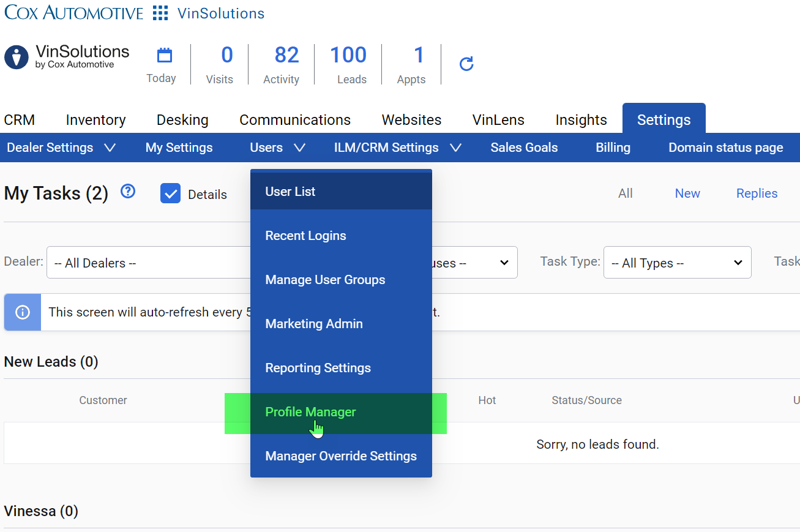Choose Recent Logins menu entry
The width and height of the screenshot is (800, 532).
click(x=341, y=236)
